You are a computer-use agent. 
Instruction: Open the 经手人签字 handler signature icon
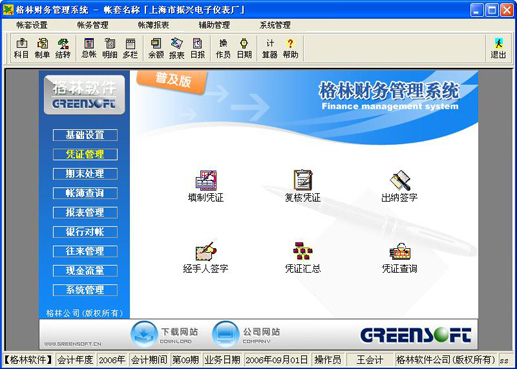point(206,257)
